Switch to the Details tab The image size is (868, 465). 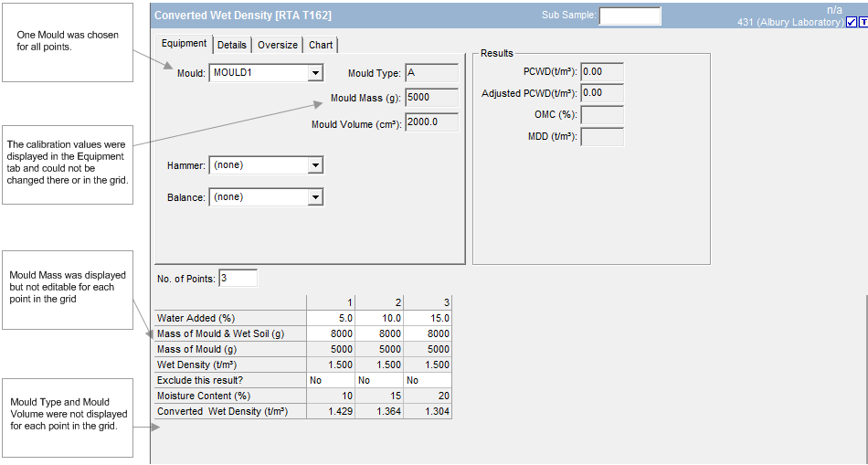coord(232,45)
